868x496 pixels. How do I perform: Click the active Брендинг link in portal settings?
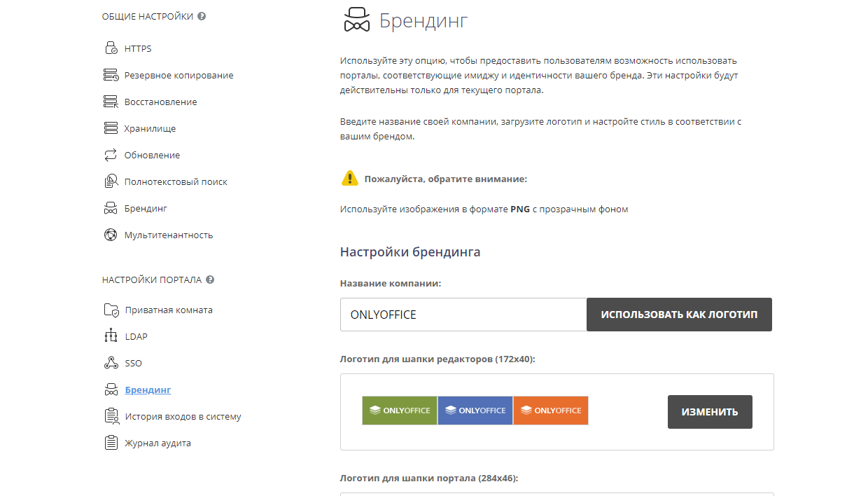click(x=148, y=390)
